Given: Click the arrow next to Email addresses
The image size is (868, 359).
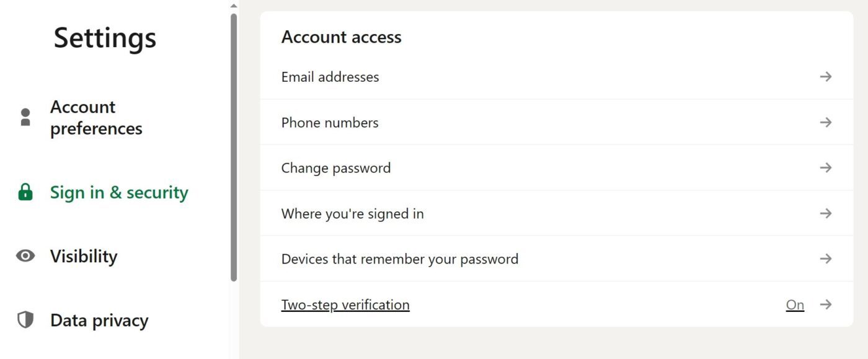Looking at the screenshot, I should click(x=825, y=77).
